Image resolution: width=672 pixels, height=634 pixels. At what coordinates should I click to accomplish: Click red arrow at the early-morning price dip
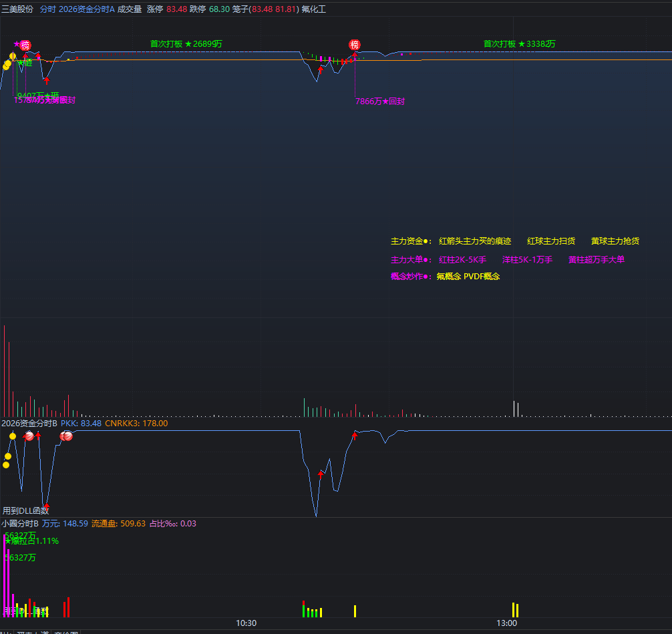(47, 81)
